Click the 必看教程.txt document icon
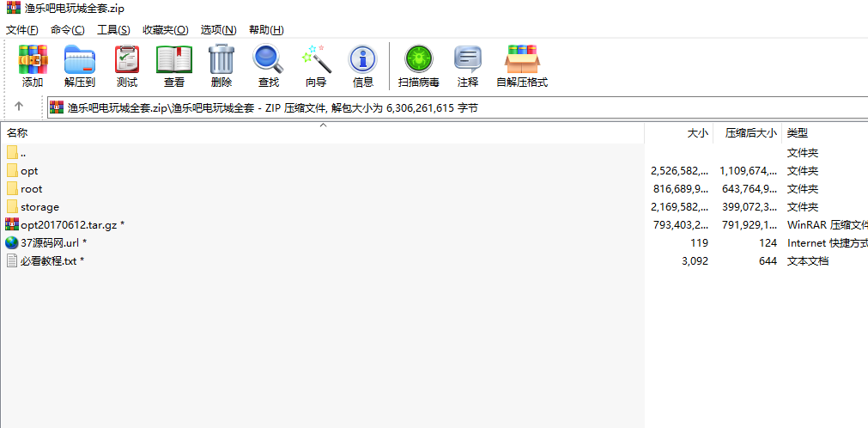 pos(12,260)
